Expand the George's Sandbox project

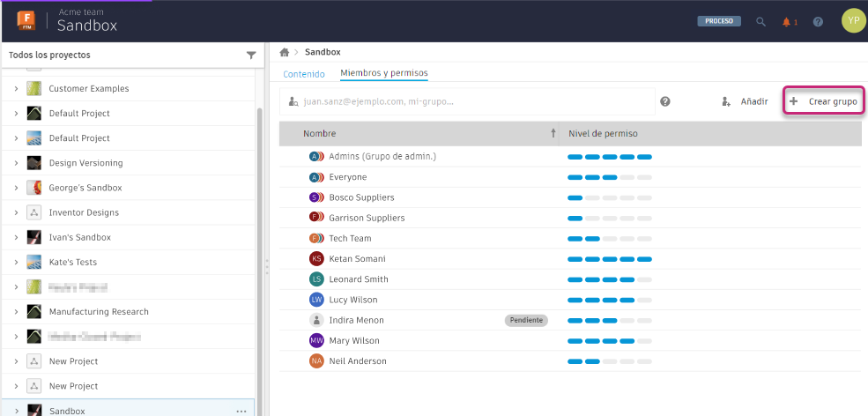pyautogui.click(x=16, y=188)
